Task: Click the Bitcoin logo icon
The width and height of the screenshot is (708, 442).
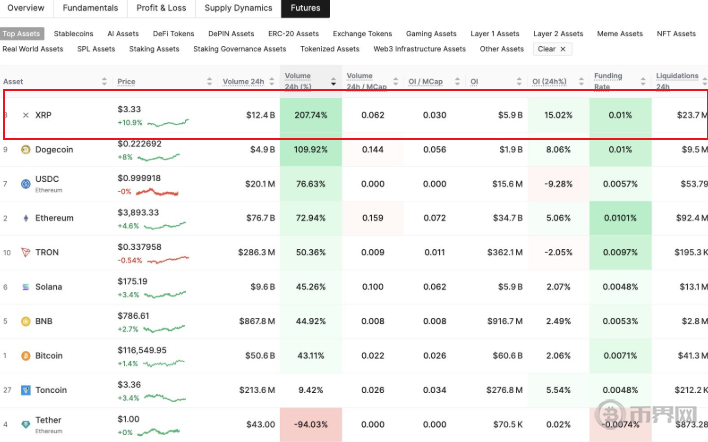Action: pos(26,355)
